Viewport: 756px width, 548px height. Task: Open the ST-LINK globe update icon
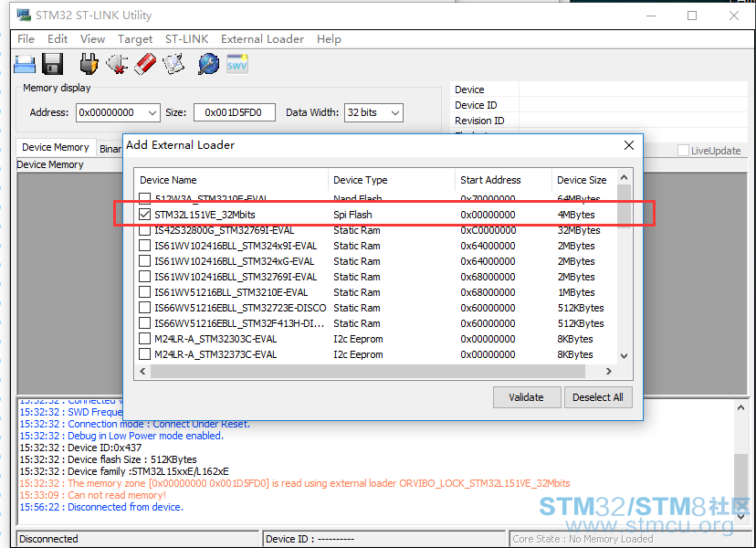click(209, 64)
